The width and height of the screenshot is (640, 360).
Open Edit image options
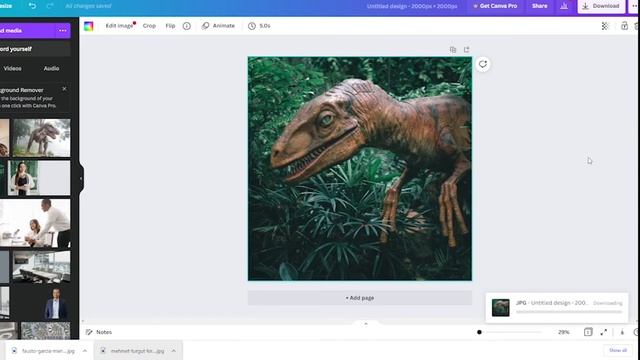tap(119, 26)
